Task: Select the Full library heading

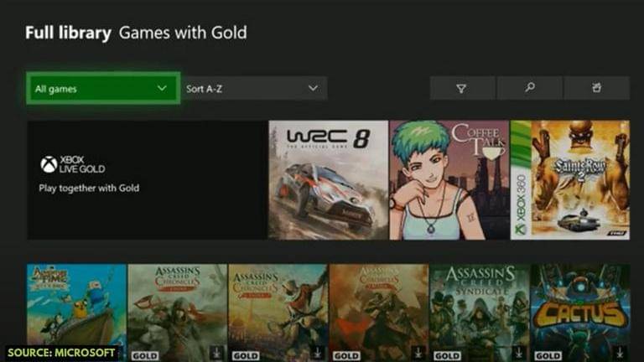Action: [x=68, y=34]
